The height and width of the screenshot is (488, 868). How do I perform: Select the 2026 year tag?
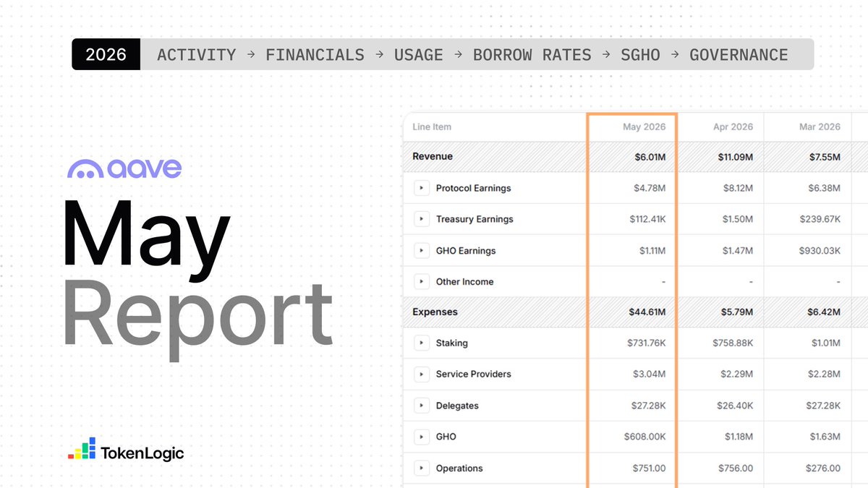(106, 55)
